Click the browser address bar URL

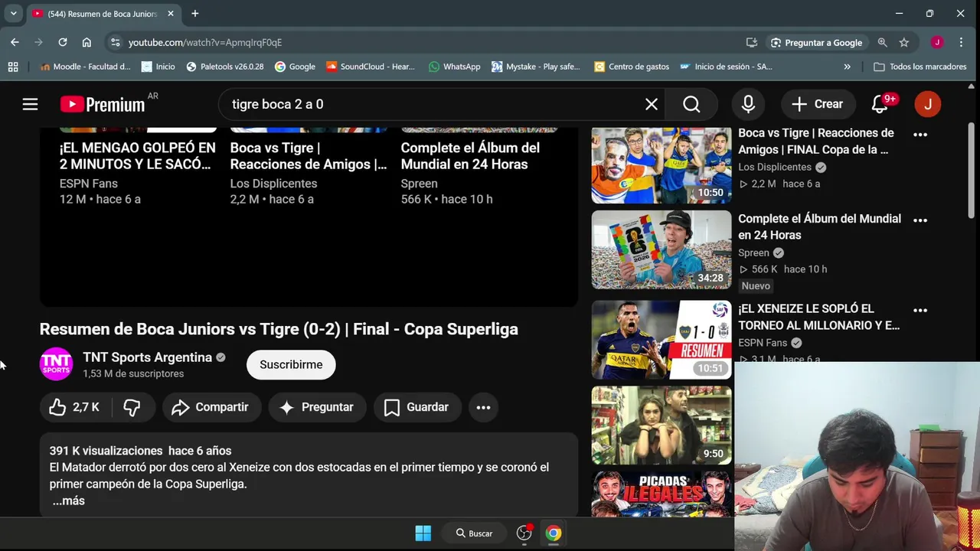[205, 43]
